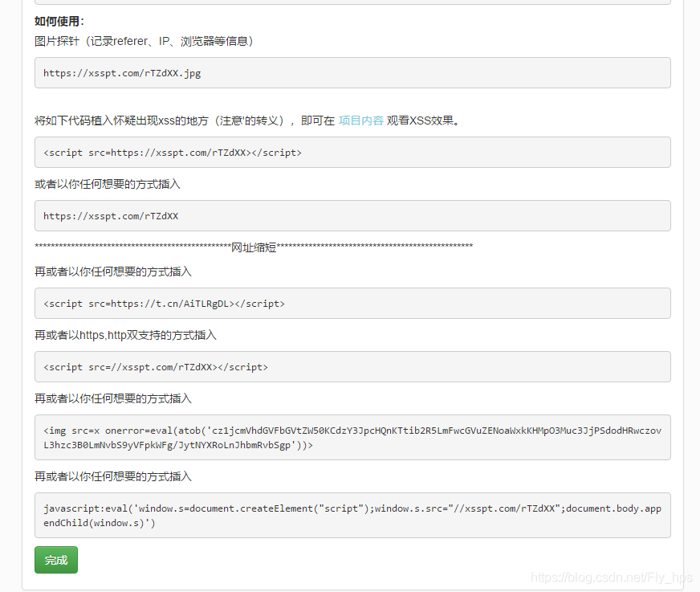The image size is (700, 592).
Task: Select the t.cn/AiTLRgDL short URL script code
Action: click(x=352, y=304)
